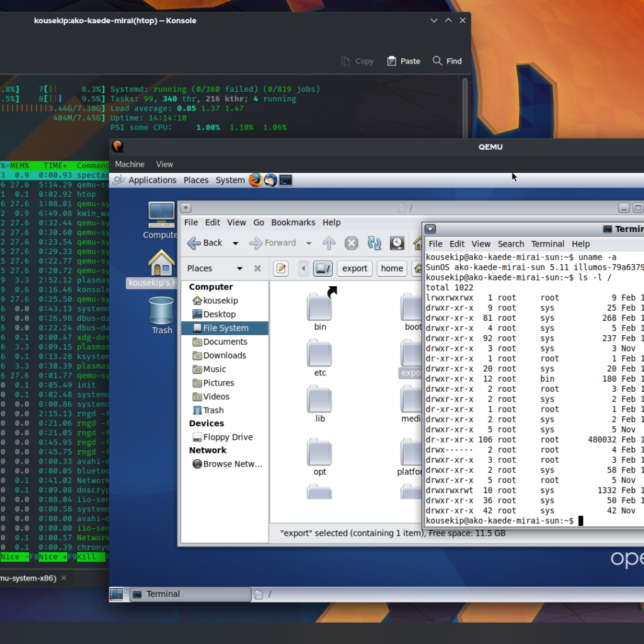This screenshot has width=644, height=644.
Task: Open the Terminal's Terminal menu
Action: pos(548,244)
